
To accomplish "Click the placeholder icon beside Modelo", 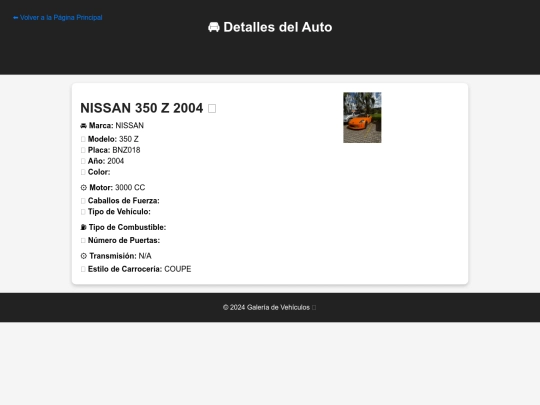I will [83, 139].
